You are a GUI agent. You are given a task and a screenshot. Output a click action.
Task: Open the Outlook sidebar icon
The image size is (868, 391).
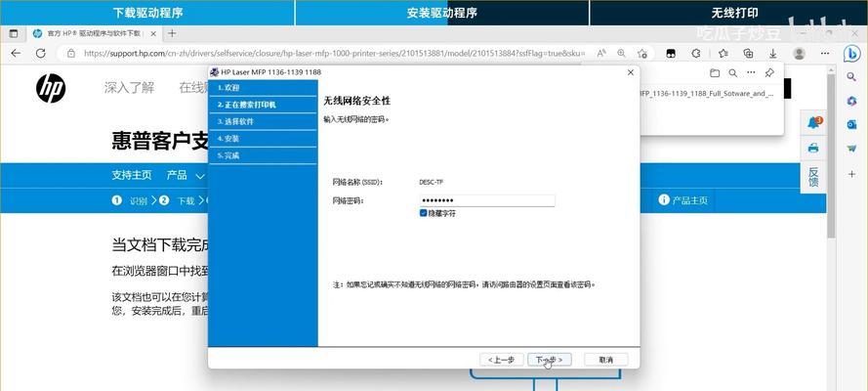(x=852, y=124)
